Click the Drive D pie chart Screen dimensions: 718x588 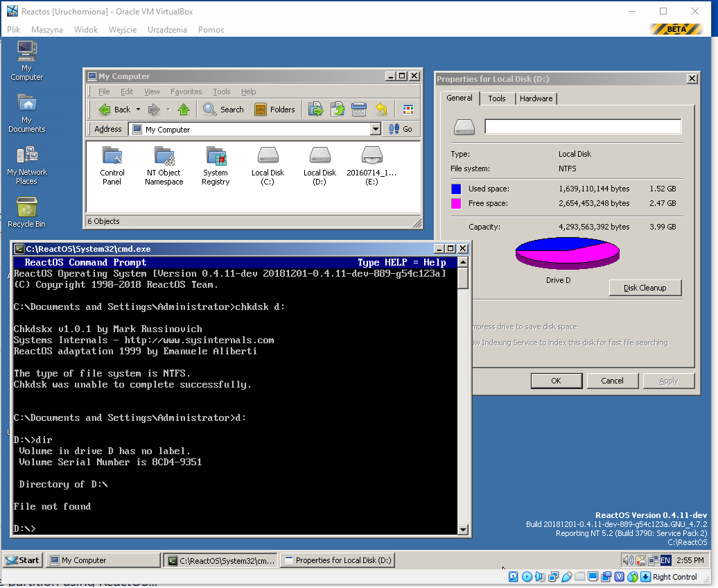click(568, 253)
